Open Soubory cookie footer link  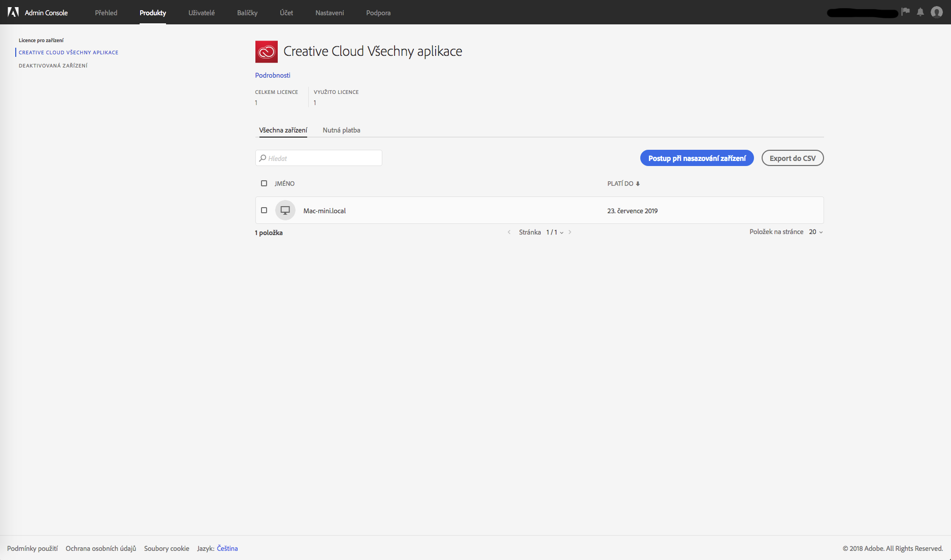click(x=167, y=548)
